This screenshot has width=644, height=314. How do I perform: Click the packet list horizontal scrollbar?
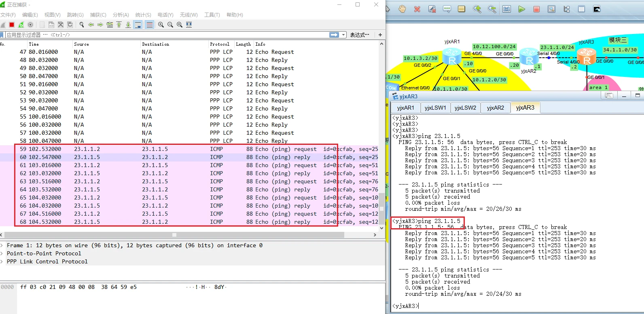174,235
